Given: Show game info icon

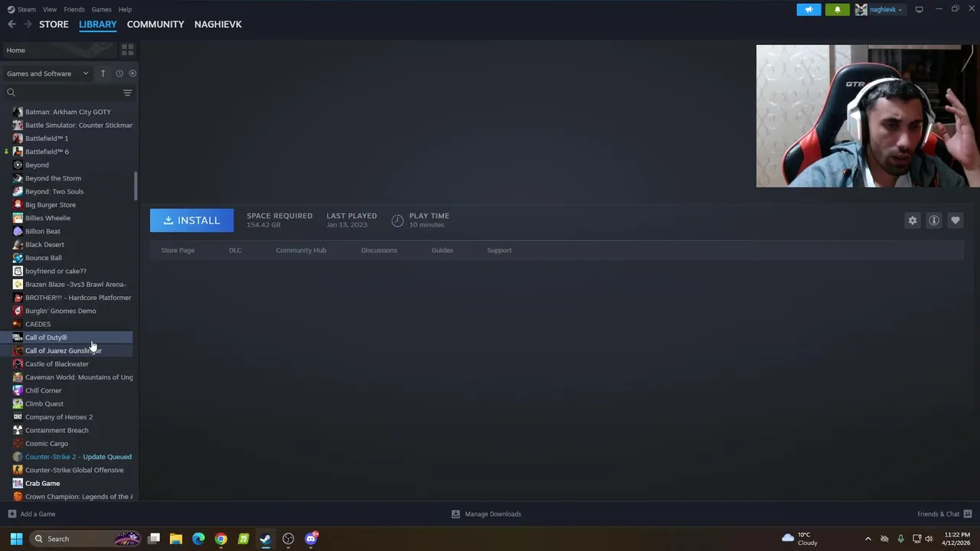Looking at the screenshot, I should [934, 220].
